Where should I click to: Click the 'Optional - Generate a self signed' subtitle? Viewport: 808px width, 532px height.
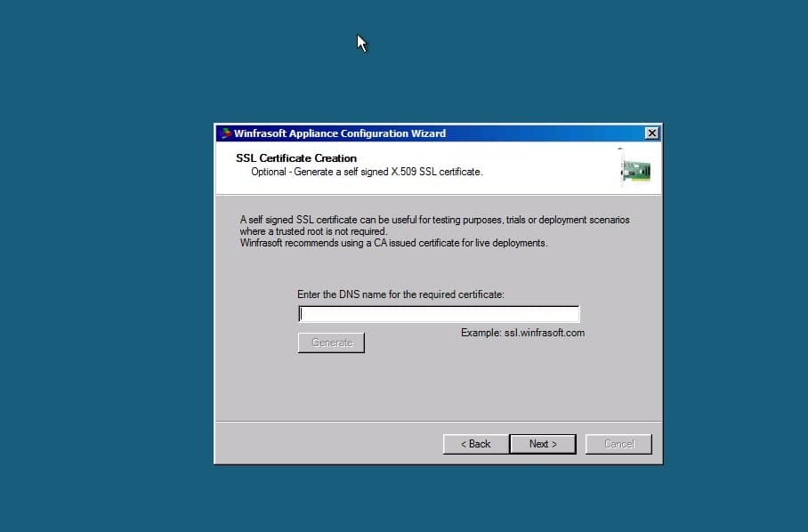click(x=367, y=172)
